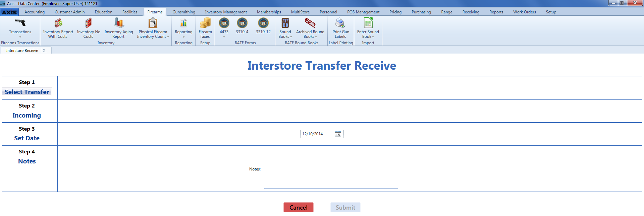Click Print Gun Labels
Viewport: 644px width, 216px height.
pyautogui.click(x=341, y=28)
